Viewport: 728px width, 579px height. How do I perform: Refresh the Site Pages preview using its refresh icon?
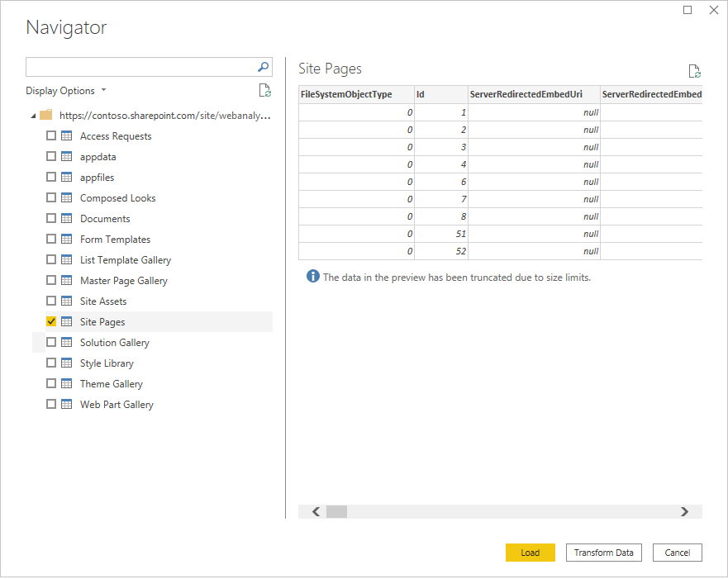[694, 71]
